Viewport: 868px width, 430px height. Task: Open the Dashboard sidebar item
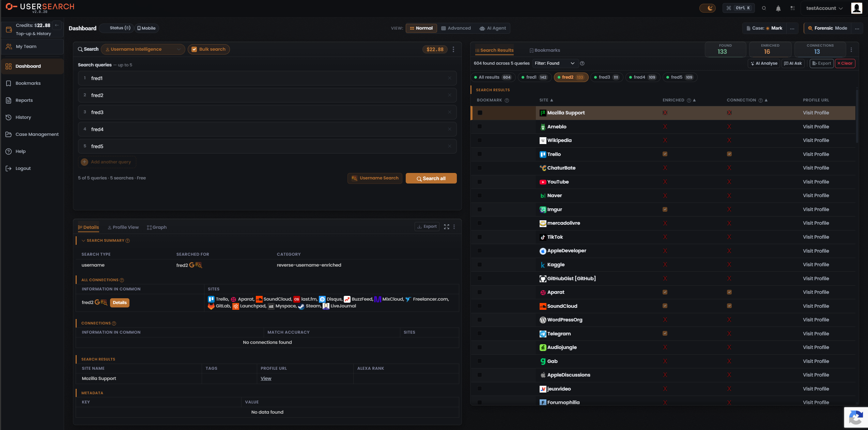32,66
